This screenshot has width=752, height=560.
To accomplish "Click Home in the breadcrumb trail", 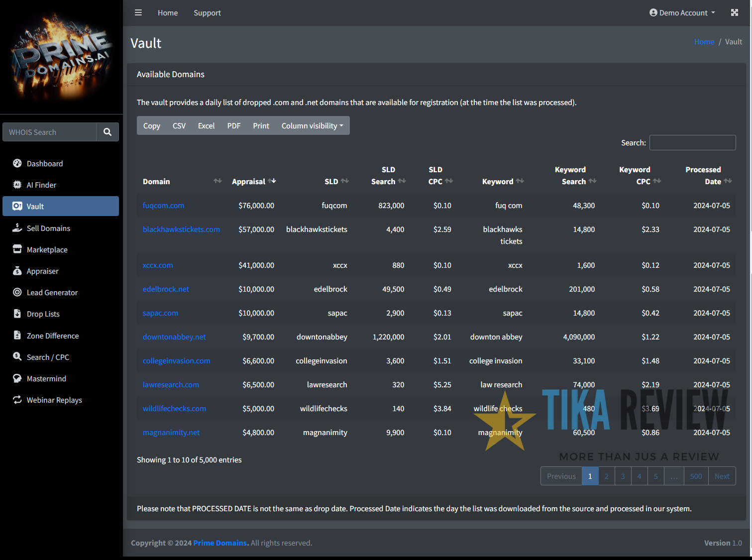I will pyautogui.click(x=704, y=42).
